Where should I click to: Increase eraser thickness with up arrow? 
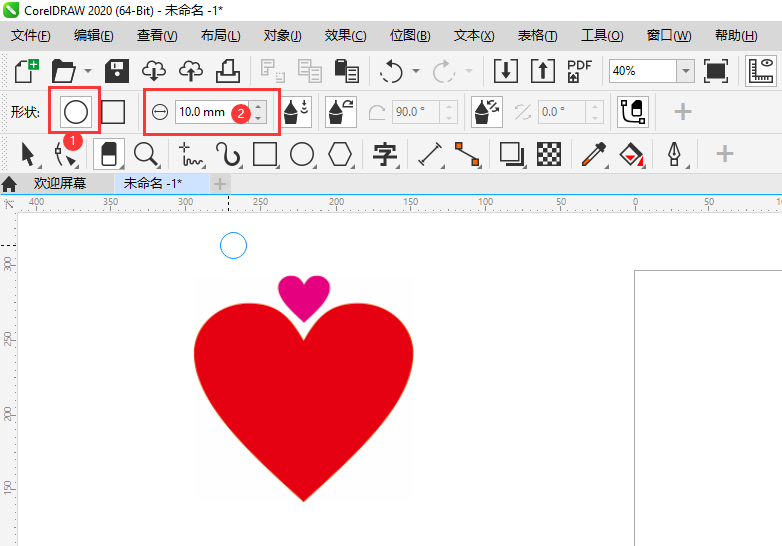click(258, 106)
